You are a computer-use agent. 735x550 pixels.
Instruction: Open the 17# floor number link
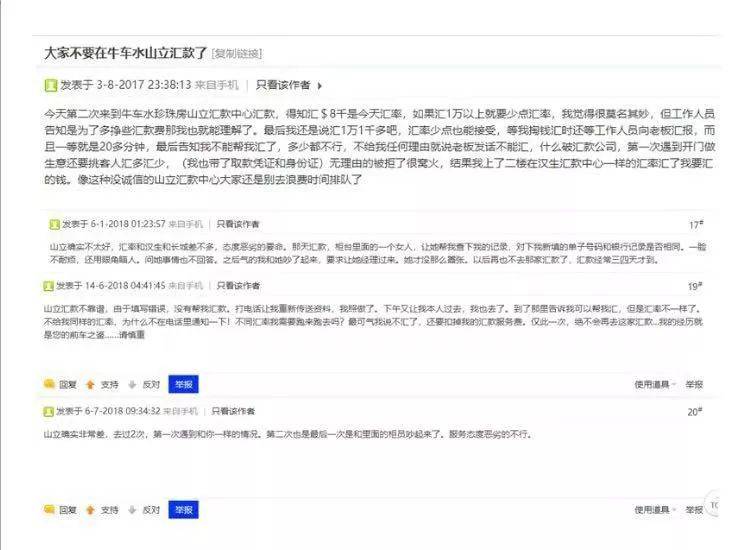pyautogui.click(x=695, y=225)
